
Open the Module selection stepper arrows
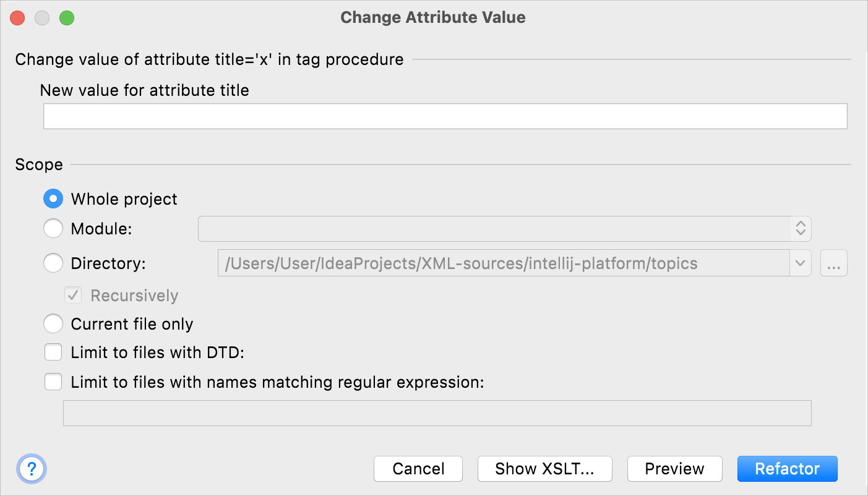tap(800, 229)
